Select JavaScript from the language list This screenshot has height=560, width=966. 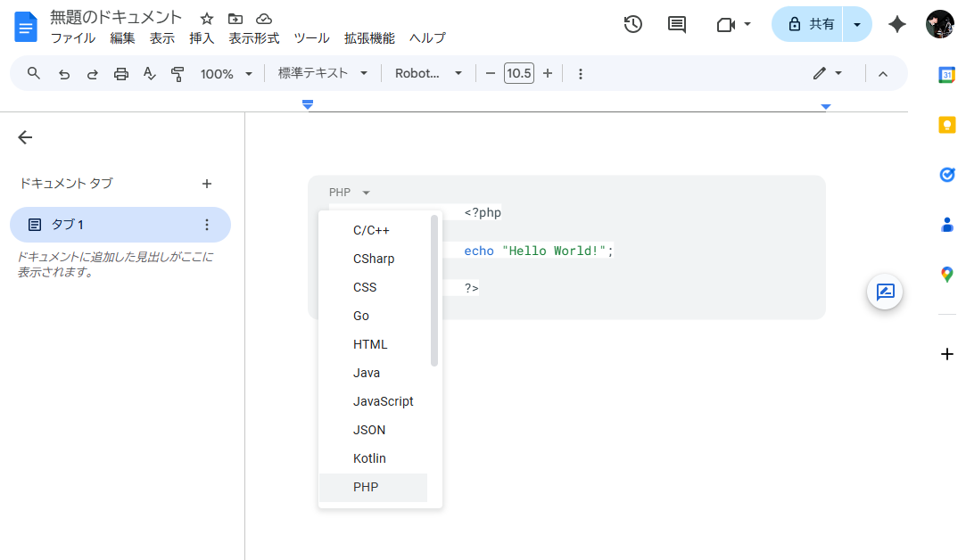click(x=383, y=401)
